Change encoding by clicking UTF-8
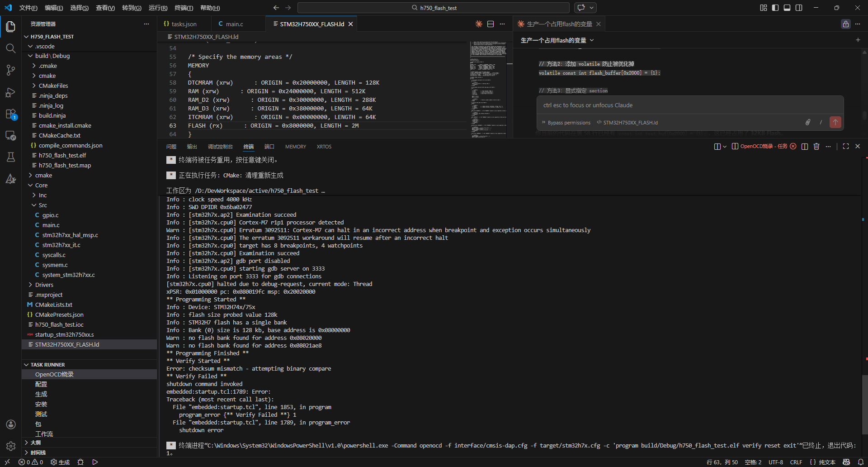Screen dimensions: 868x467 pyautogui.click(x=776, y=462)
